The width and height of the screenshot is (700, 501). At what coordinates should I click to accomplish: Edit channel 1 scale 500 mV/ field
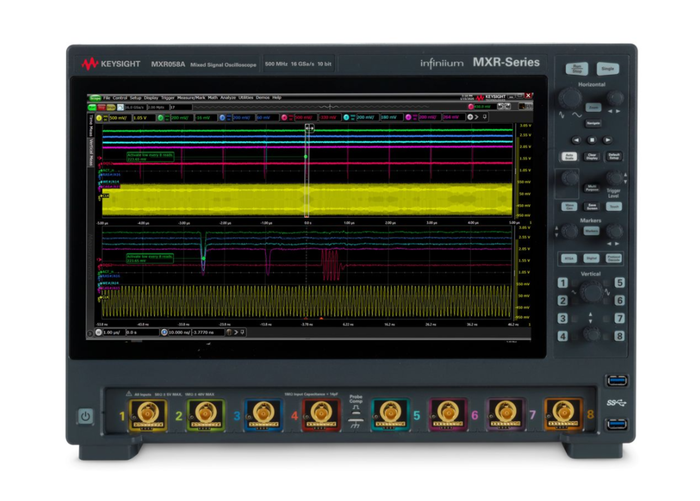[x=119, y=117]
